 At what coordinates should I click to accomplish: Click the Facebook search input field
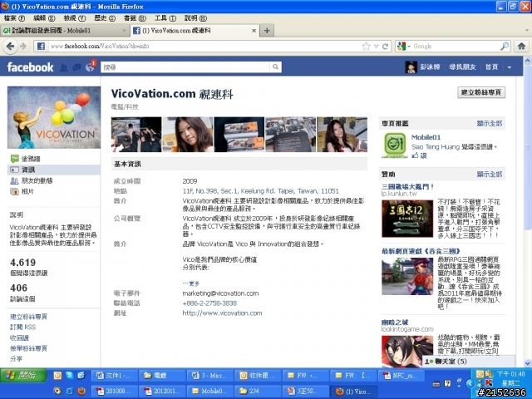coord(186,67)
